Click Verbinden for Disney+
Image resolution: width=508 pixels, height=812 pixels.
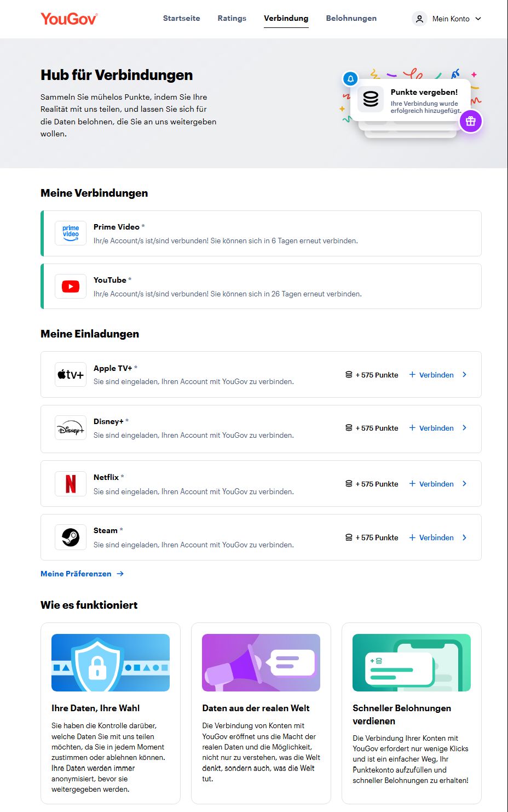point(431,428)
